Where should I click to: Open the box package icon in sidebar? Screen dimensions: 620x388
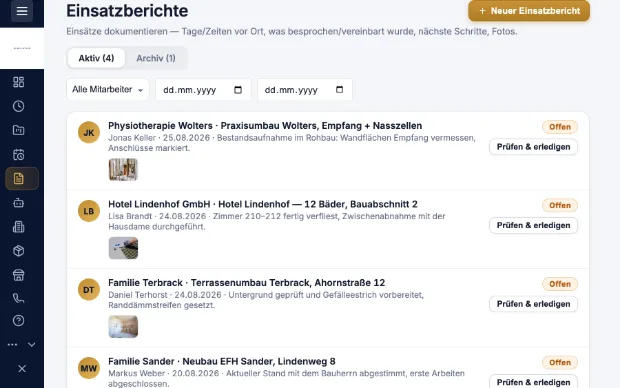click(x=19, y=251)
